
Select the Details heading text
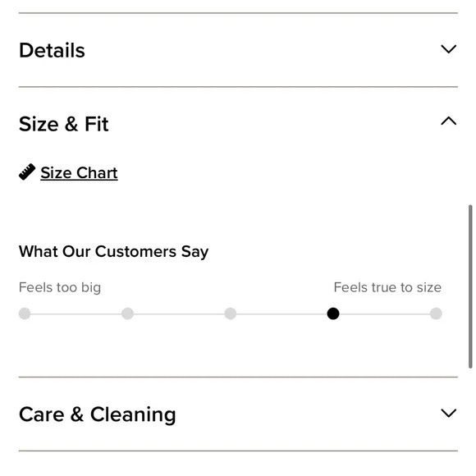click(x=52, y=50)
